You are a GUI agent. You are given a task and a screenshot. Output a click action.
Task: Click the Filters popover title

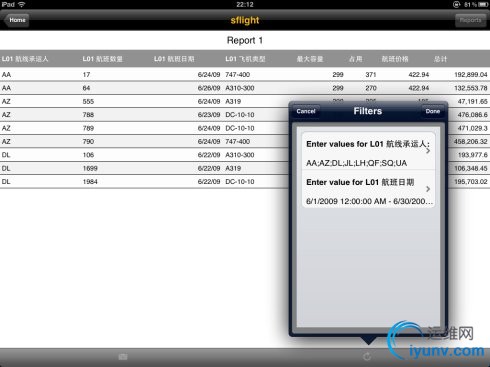368,111
